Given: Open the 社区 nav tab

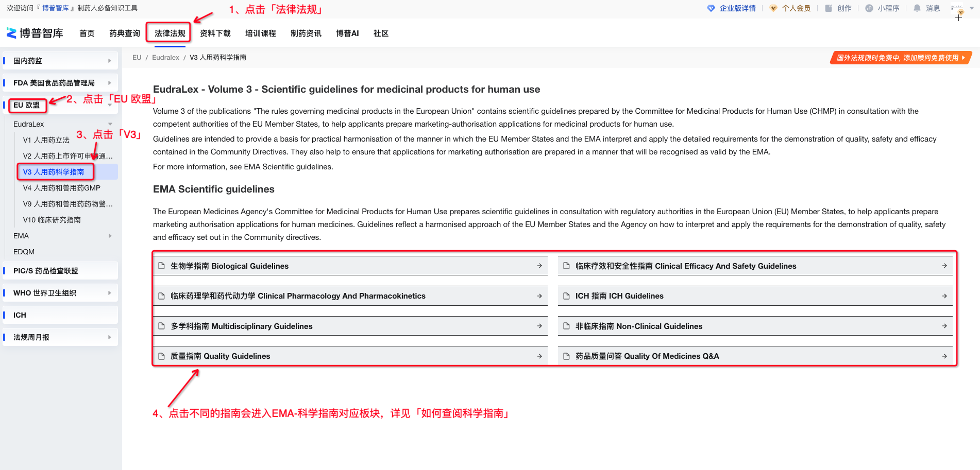Looking at the screenshot, I should click(x=381, y=33).
